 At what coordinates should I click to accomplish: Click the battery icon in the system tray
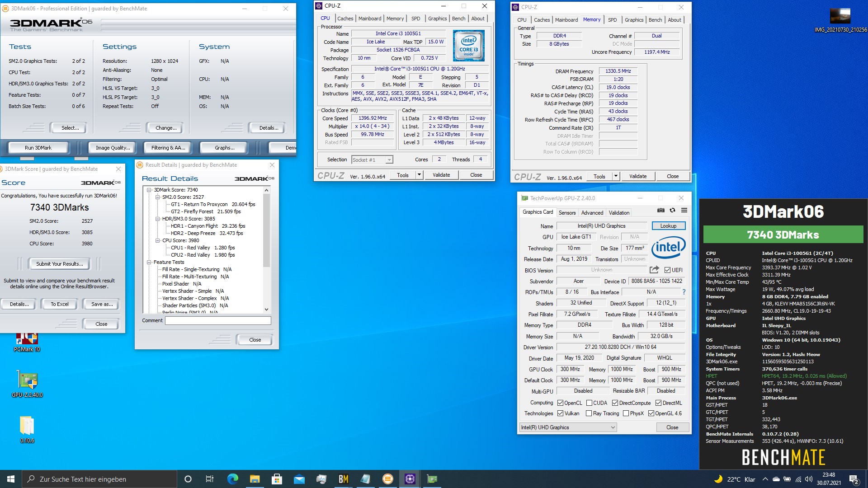(x=787, y=479)
